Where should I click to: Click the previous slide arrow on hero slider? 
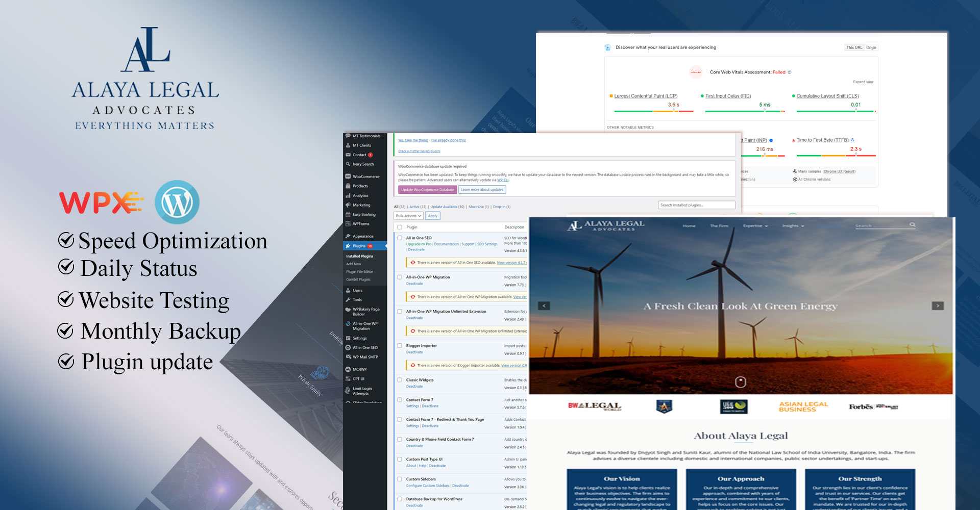coord(544,306)
